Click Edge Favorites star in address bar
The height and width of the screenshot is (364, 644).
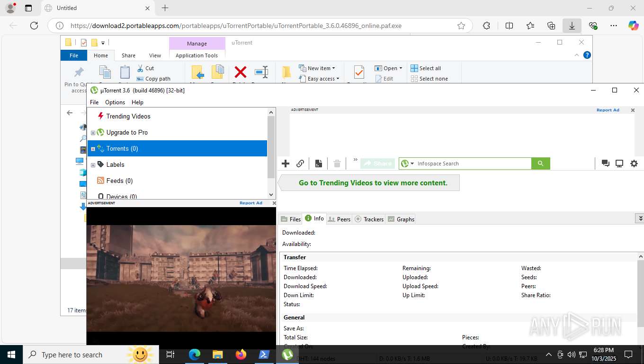[461, 26]
